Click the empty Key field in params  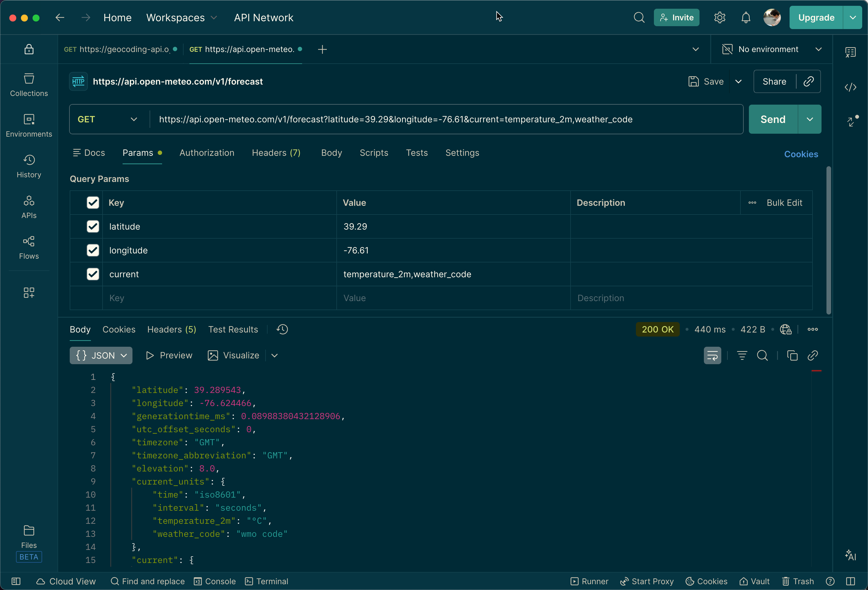click(220, 298)
